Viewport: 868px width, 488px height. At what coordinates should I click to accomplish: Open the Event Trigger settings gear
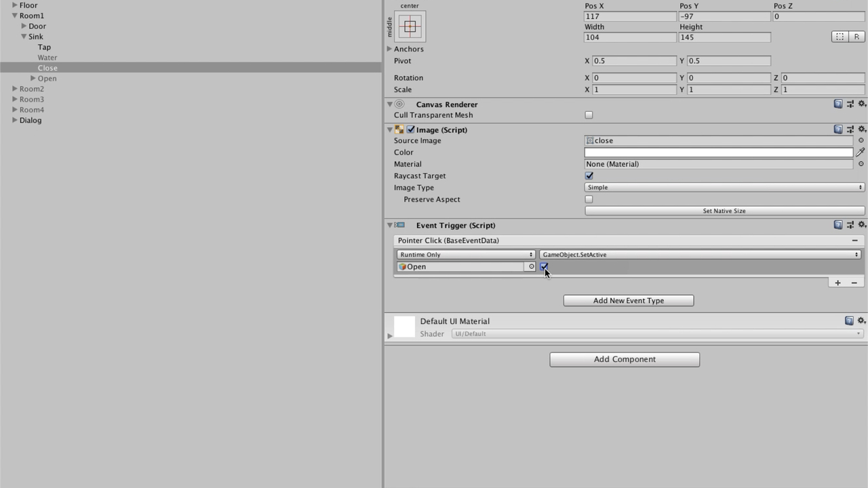click(x=862, y=225)
